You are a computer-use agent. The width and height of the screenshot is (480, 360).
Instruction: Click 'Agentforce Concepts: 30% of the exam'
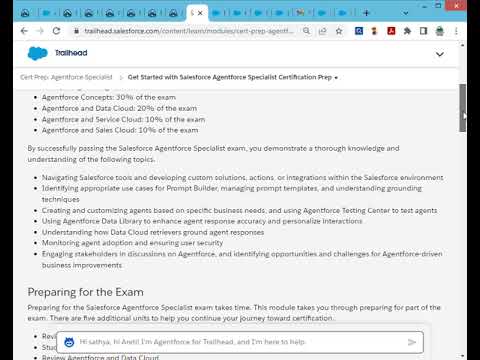(109, 97)
